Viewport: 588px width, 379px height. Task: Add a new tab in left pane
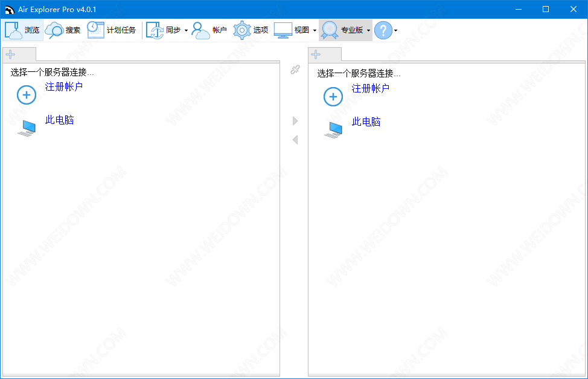(x=10, y=54)
